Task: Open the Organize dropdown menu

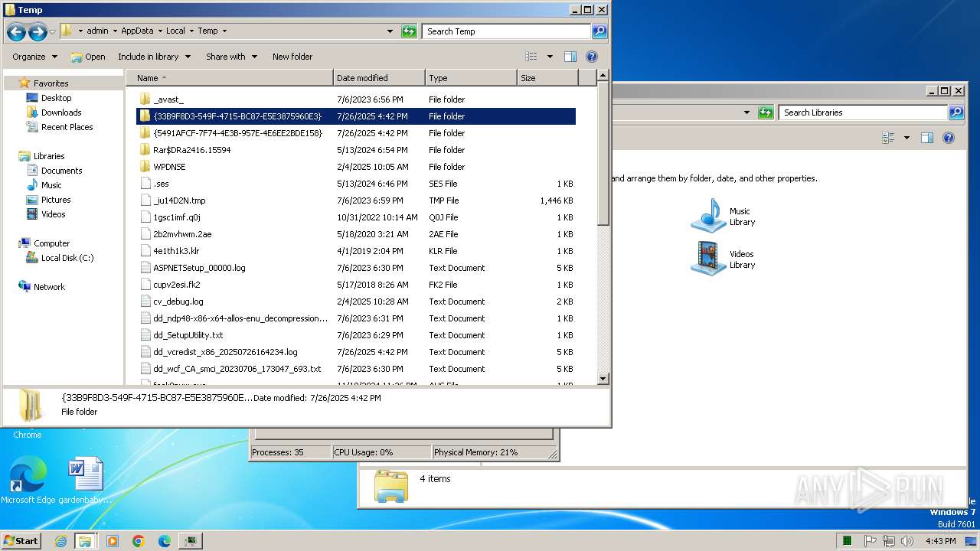Action: 34,57
